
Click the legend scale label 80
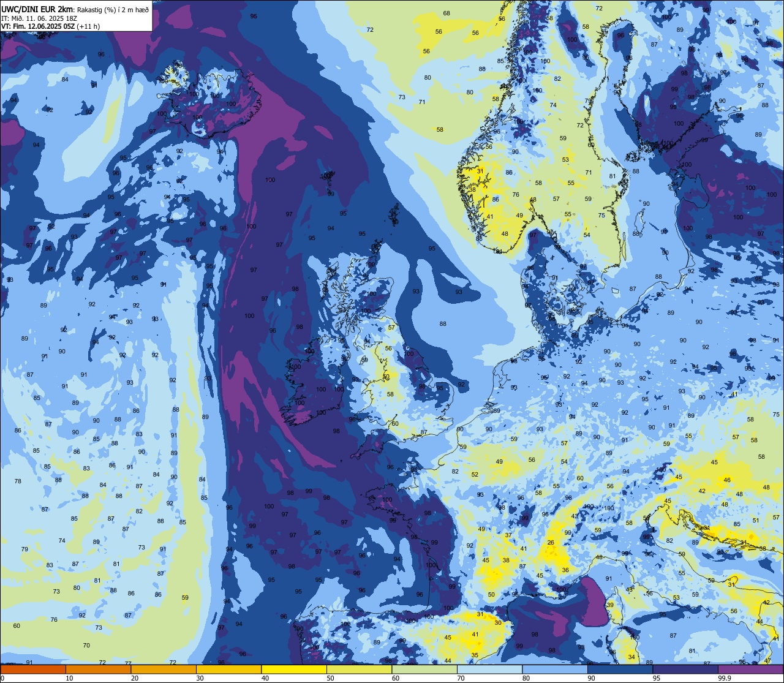(526, 678)
